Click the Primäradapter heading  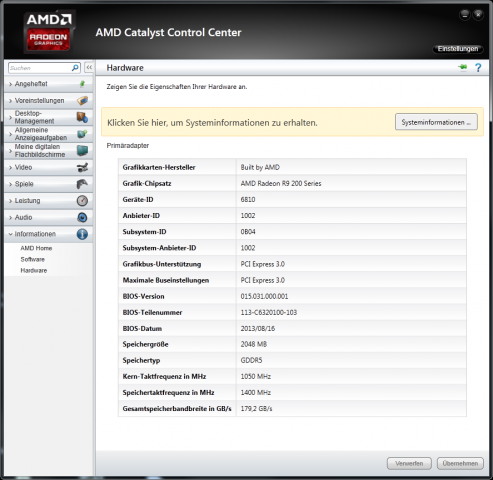click(x=128, y=146)
